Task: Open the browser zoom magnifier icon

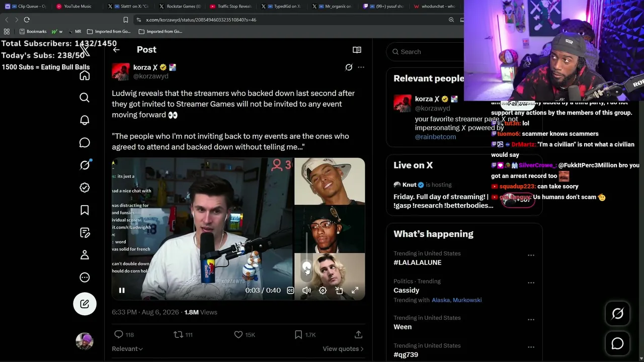Action: click(451, 20)
